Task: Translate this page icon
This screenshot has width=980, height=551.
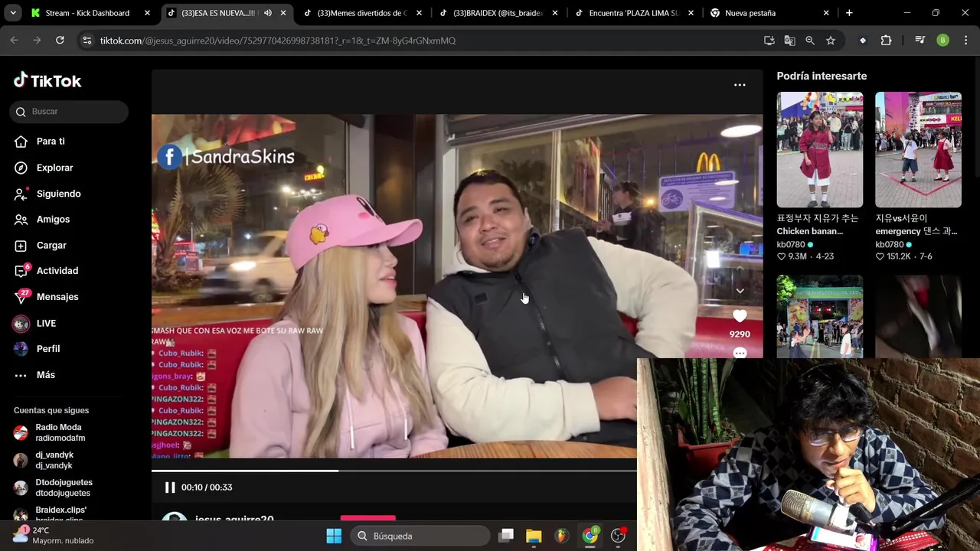Action: point(789,41)
